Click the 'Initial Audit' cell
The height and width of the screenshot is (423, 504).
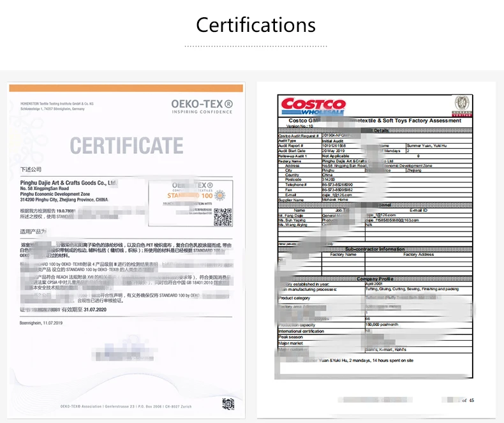click(x=332, y=141)
